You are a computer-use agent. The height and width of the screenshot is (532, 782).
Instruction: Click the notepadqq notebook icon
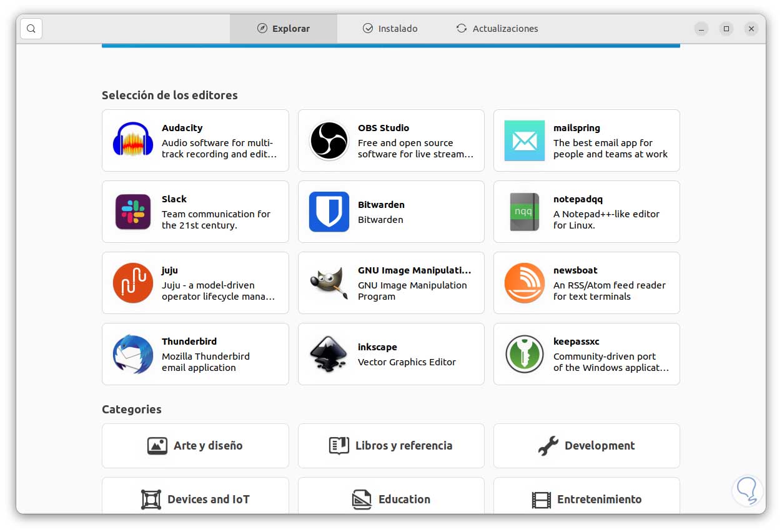tap(525, 212)
